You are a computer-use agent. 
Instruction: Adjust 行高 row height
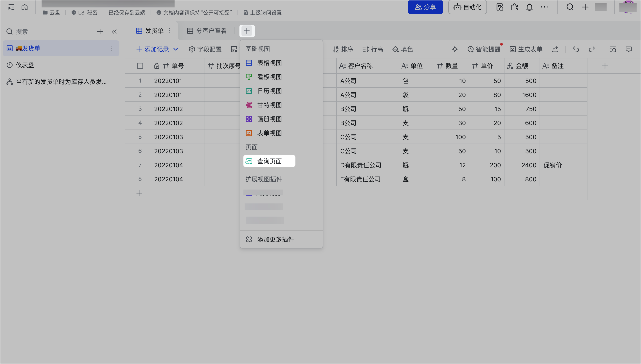pos(373,49)
